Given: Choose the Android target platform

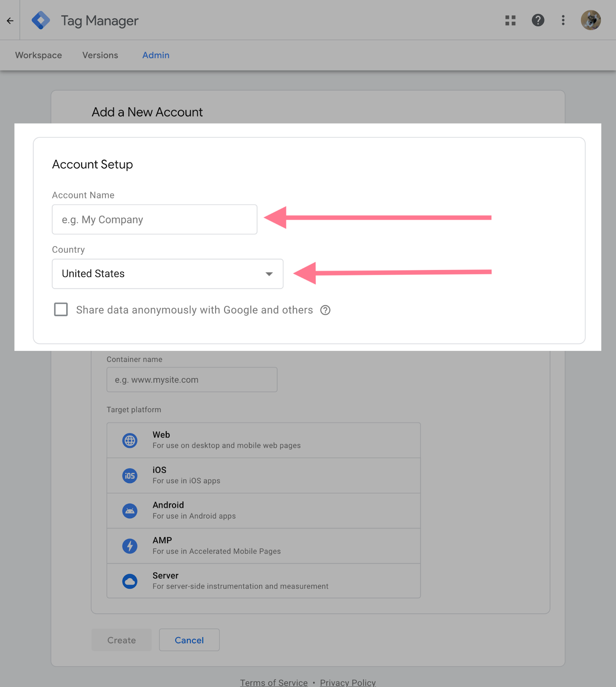Looking at the screenshot, I should tap(263, 511).
